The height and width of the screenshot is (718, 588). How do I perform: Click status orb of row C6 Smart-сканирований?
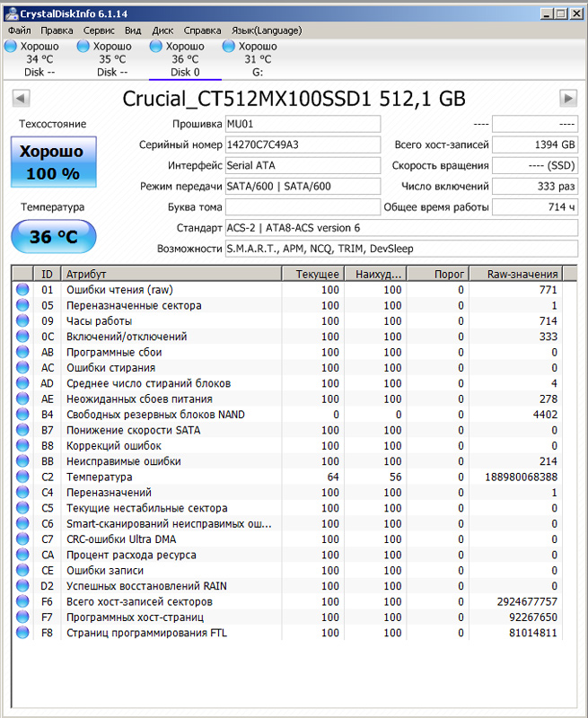click(x=22, y=523)
